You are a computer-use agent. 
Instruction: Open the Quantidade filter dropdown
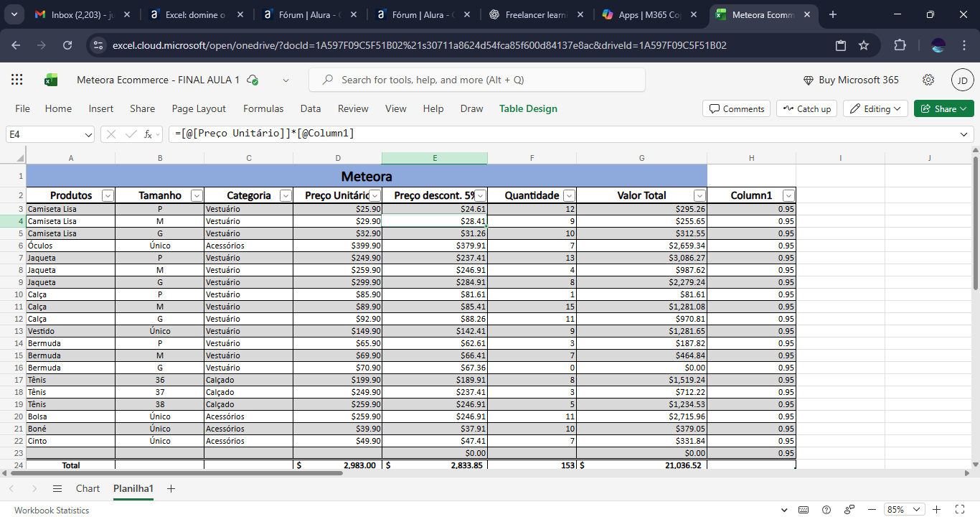tap(569, 195)
